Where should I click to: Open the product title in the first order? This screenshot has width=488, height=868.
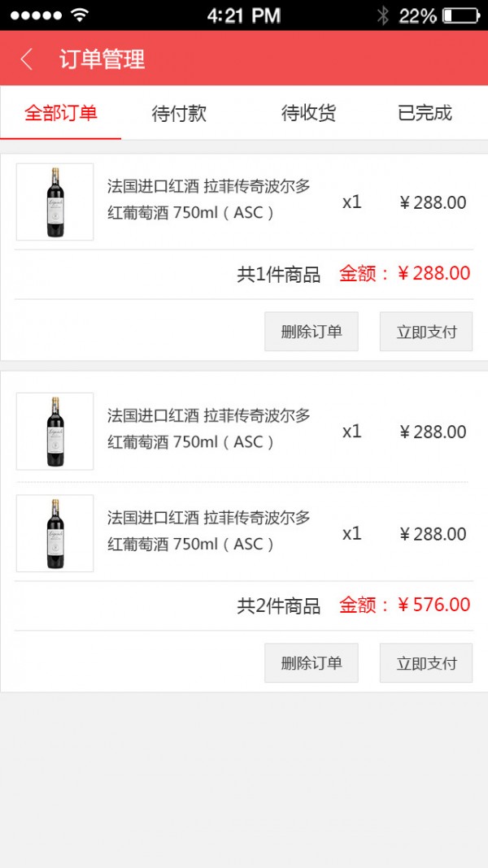[x=209, y=199]
